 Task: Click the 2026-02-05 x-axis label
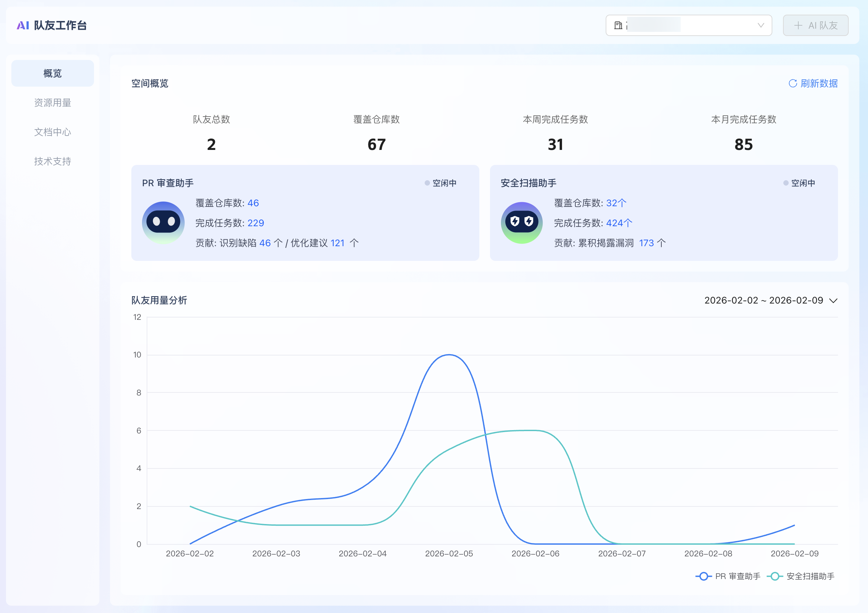(x=449, y=553)
